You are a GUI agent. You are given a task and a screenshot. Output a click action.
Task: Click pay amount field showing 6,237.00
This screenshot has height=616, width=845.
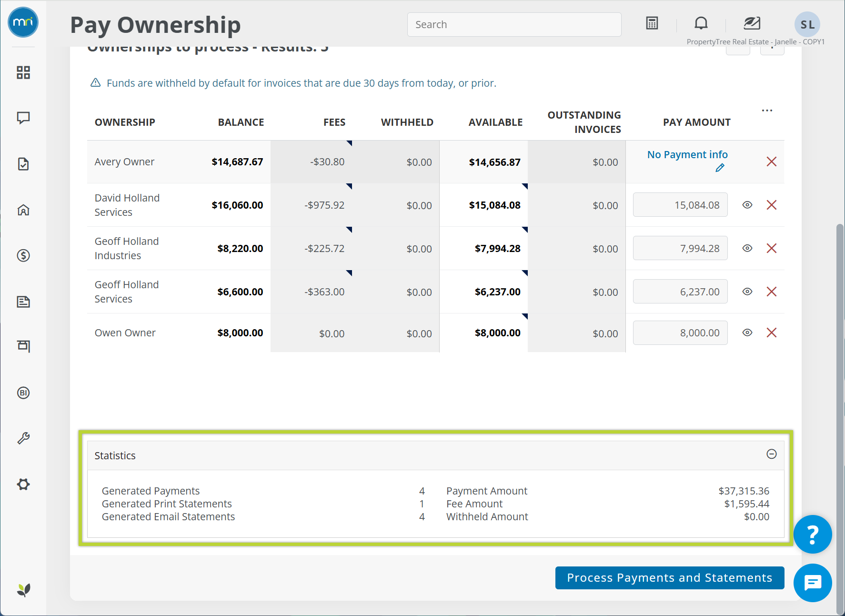pyautogui.click(x=680, y=292)
